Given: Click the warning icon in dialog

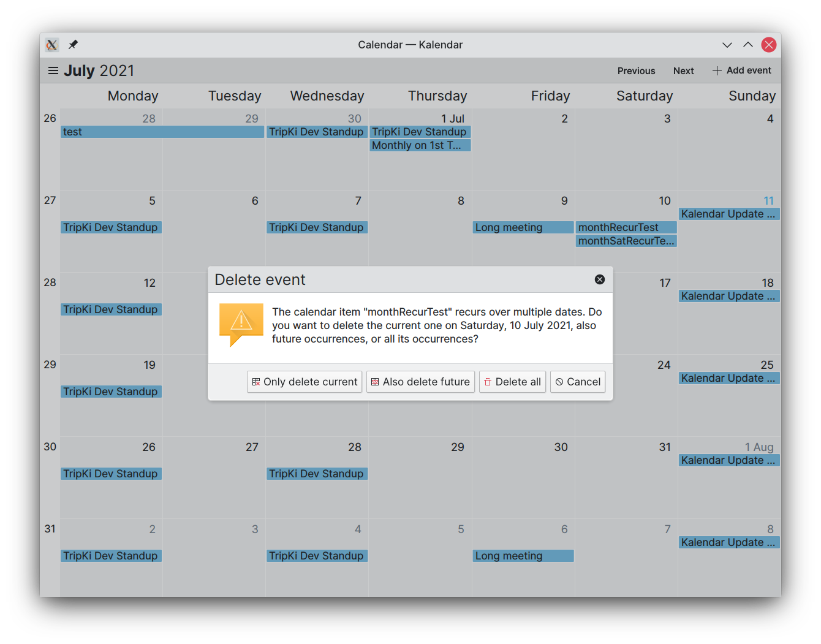Looking at the screenshot, I should (x=241, y=325).
